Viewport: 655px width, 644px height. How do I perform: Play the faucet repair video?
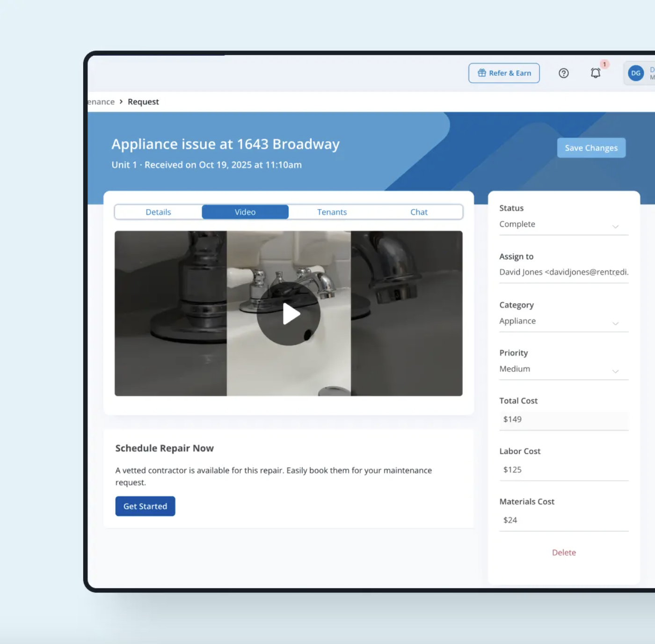point(289,314)
